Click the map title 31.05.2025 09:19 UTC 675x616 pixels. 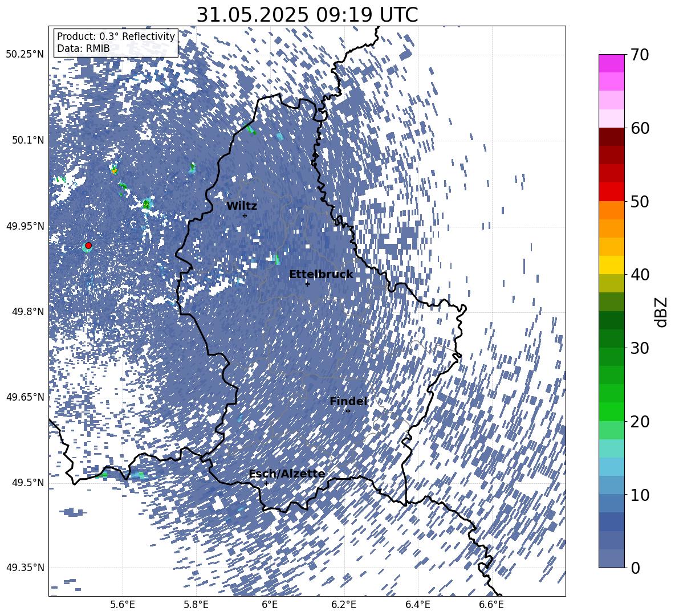pyautogui.click(x=307, y=15)
